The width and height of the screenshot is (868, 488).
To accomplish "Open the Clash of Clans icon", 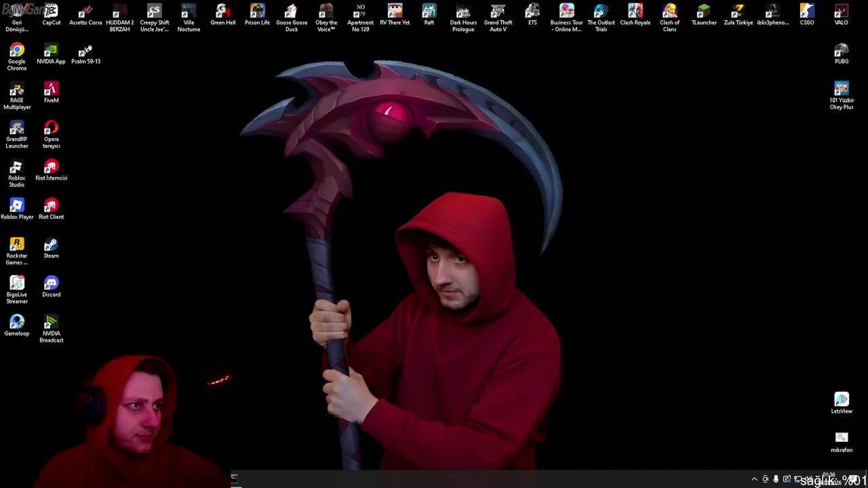I will tap(669, 18).
